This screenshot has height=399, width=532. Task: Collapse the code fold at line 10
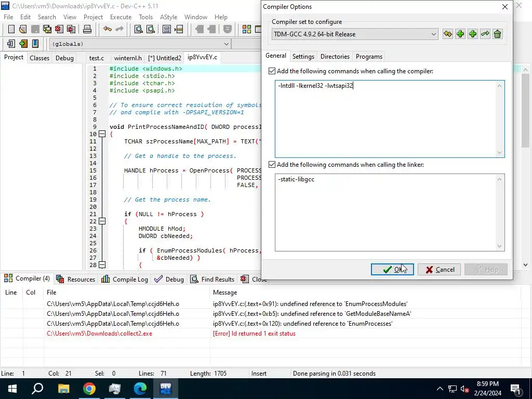point(102,134)
